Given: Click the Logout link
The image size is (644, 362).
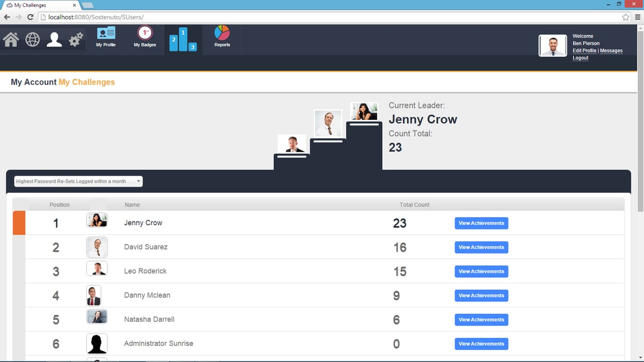Looking at the screenshot, I should [580, 58].
